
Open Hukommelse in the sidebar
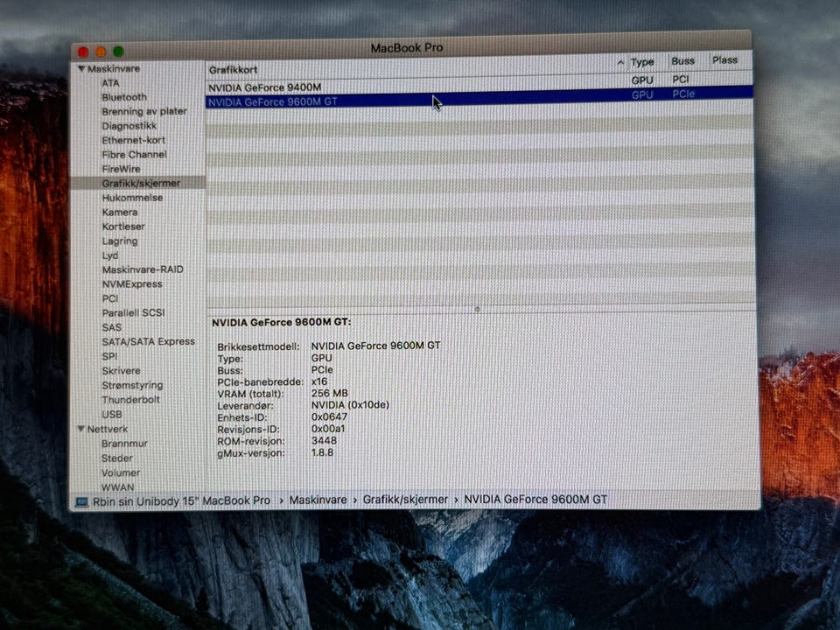tap(132, 198)
